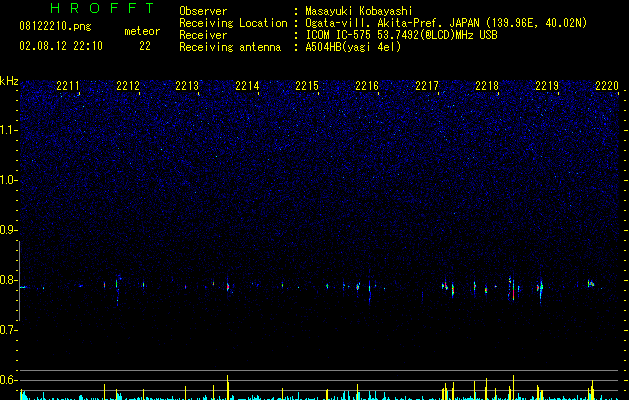Click observer name Masayuki Kobayashi
The height and width of the screenshot is (400, 629).
[x=359, y=11]
